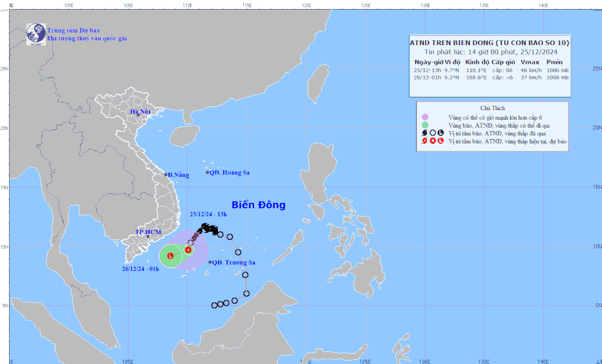Click the QĐ. Hoàng Sa location dot
The height and width of the screenshot is (364, 602).
click(x=208, y=173)
